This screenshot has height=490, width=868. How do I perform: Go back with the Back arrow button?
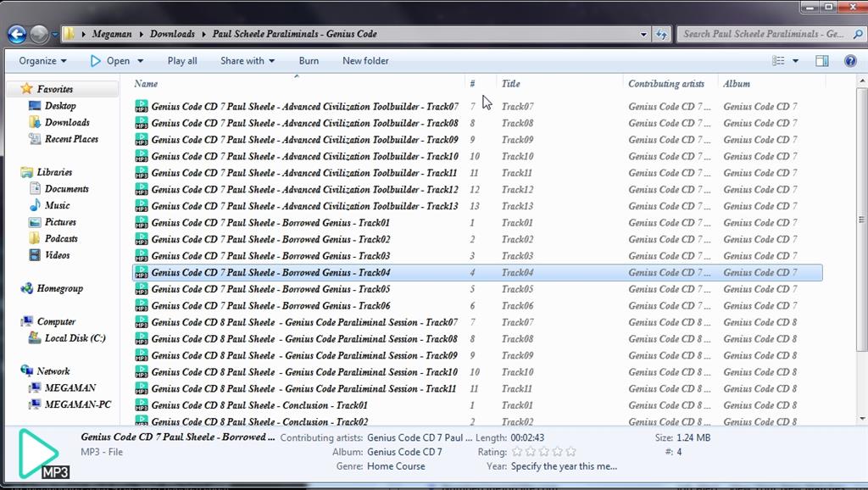tap(17, 34)
